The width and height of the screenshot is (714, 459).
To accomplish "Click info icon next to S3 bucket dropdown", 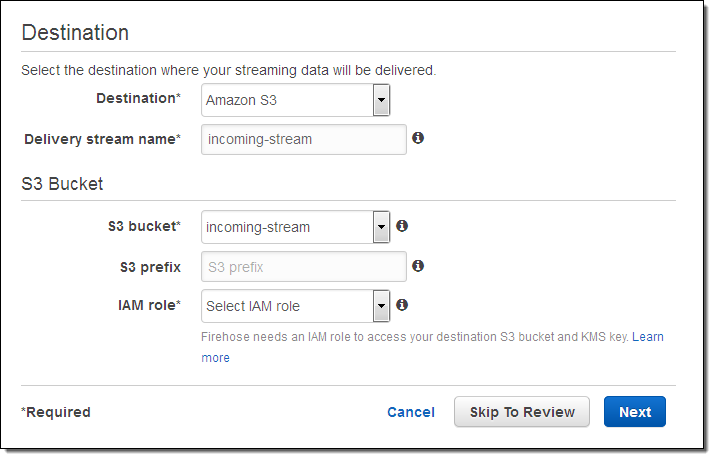I will pyautogui.click(x=401, y=226).
